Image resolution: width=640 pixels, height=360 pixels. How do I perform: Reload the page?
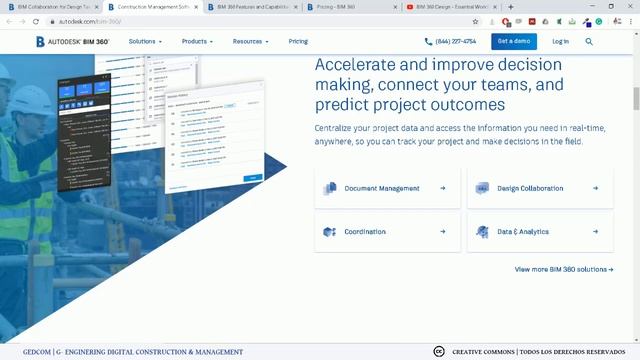point(36,22)
